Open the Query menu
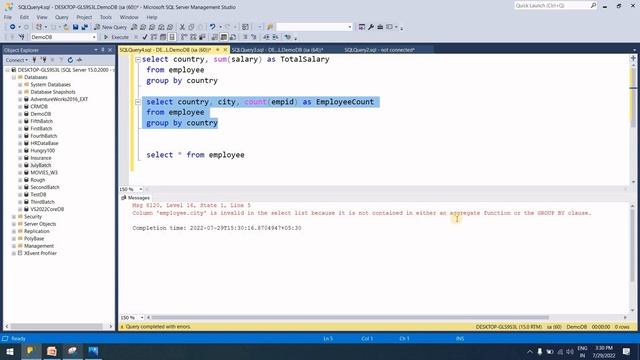640x360 pixels. [62, 17]
